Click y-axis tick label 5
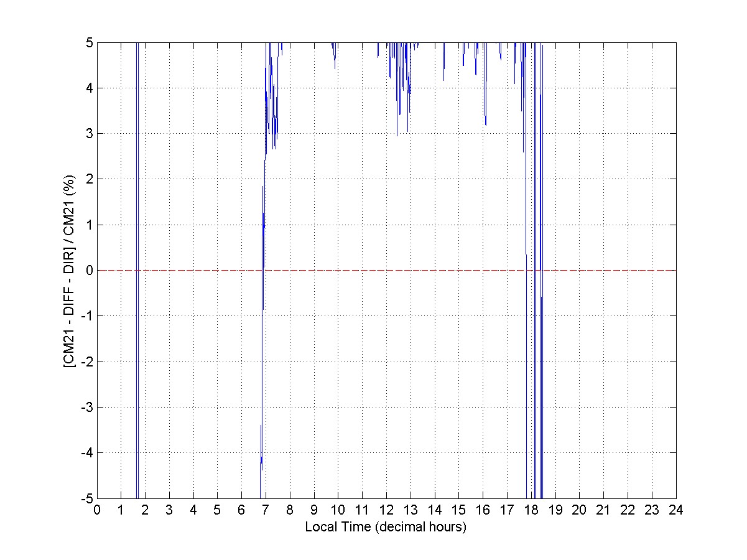 (x=90, y=42)
